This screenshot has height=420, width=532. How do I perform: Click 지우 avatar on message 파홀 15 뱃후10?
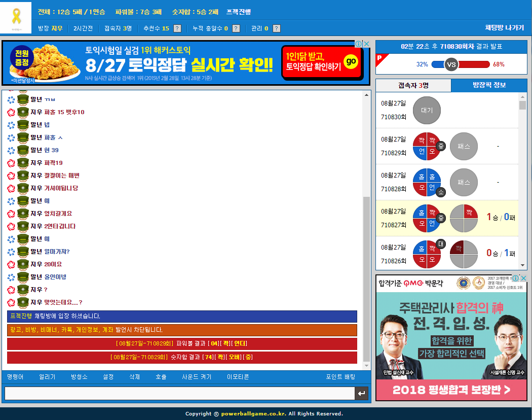23,112
